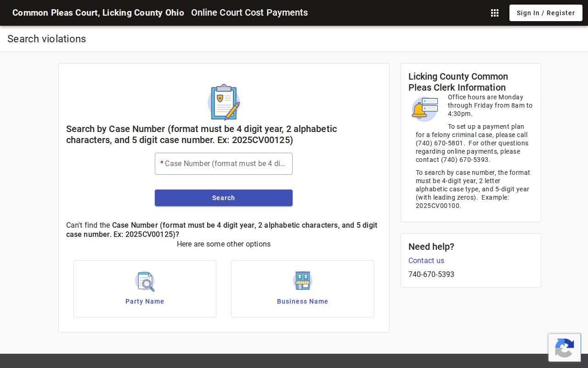The height and width of the screenshot is (368, 588).
Task: Click the Licking County Common Pleas Clerk Information heading
Action: [x=458, y=82]
